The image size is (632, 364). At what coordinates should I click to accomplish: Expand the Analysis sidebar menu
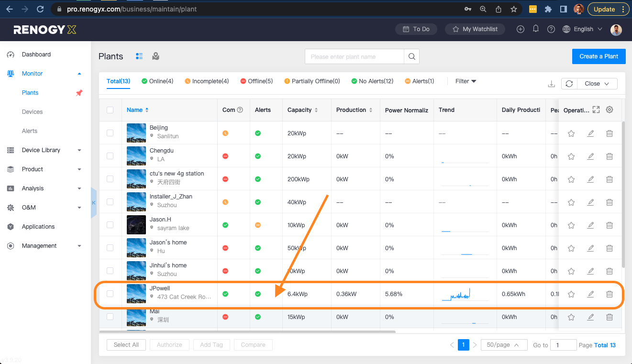pyautogui.click(x=79, y=188)
